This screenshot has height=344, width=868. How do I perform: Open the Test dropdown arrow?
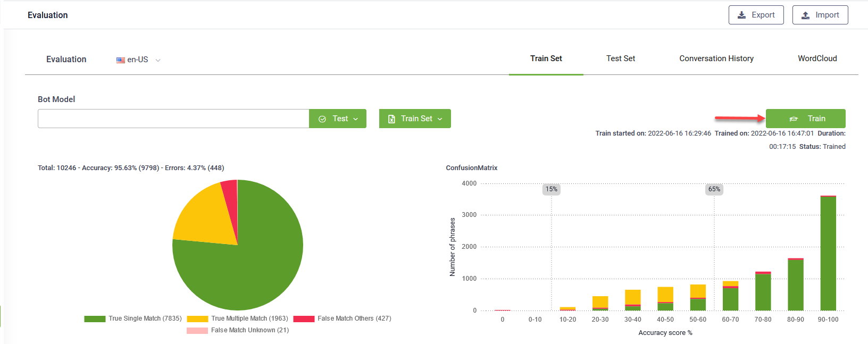click(356, 119)
